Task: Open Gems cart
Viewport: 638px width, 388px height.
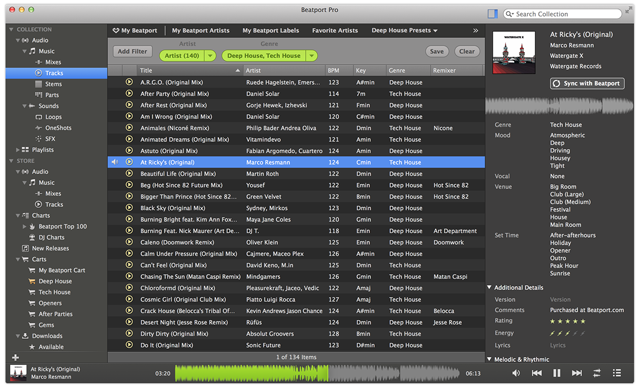Action: 46,325
